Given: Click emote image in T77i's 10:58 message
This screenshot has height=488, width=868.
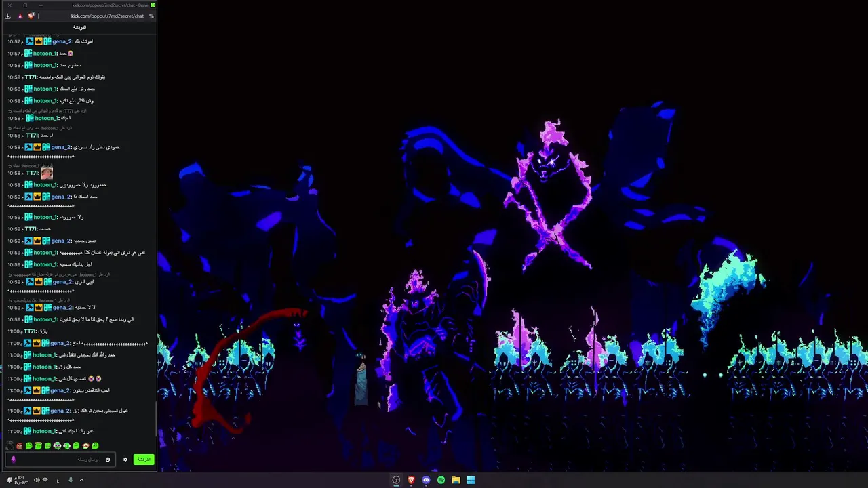Looking at the screenshot, I should tap(46, 173).
